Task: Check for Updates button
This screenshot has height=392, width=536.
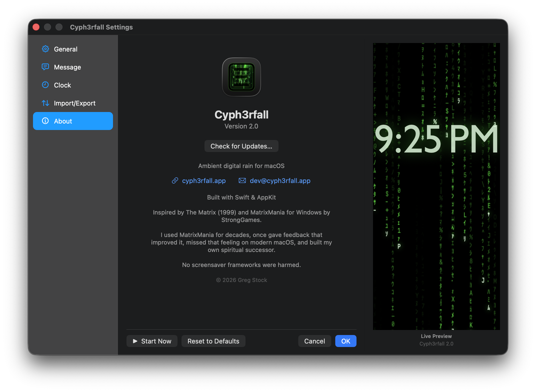Action: (241, 146)
